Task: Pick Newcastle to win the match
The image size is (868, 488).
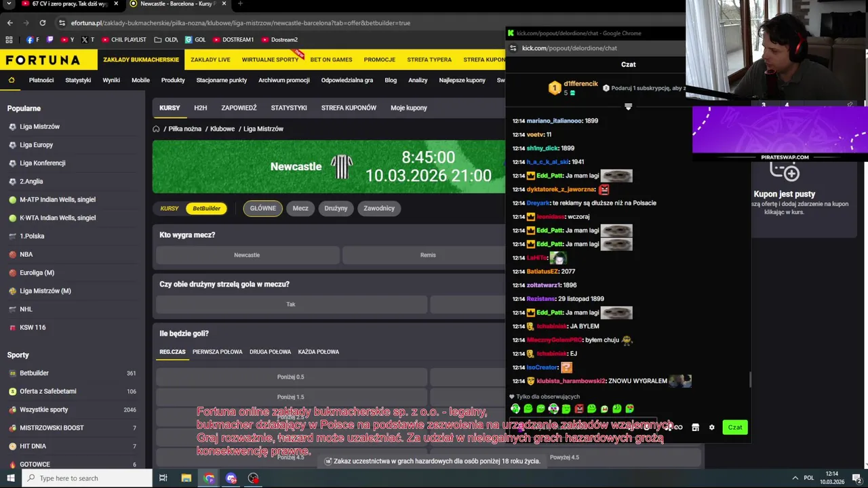Action: (247, 255)
